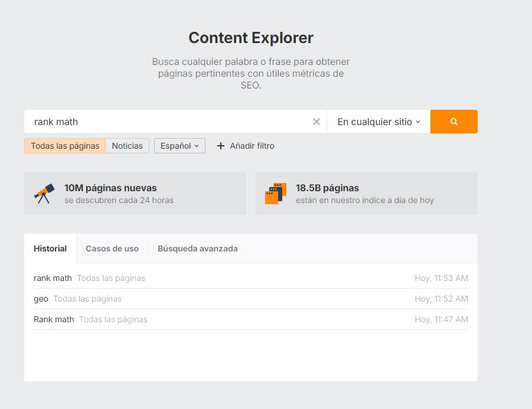The image size is (532, 409).
Task: Click the plus icon on Añadir filtro
Action: (221, 145)
